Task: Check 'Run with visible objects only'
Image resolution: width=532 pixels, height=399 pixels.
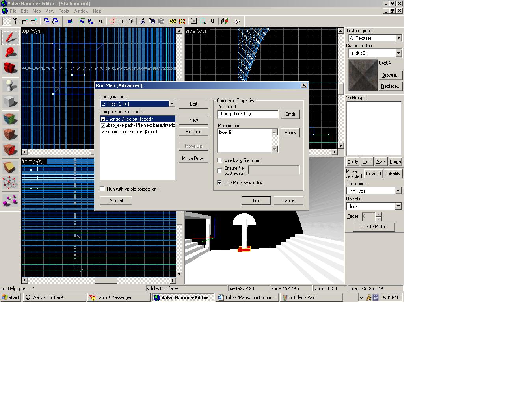Action: coord(102,189)
